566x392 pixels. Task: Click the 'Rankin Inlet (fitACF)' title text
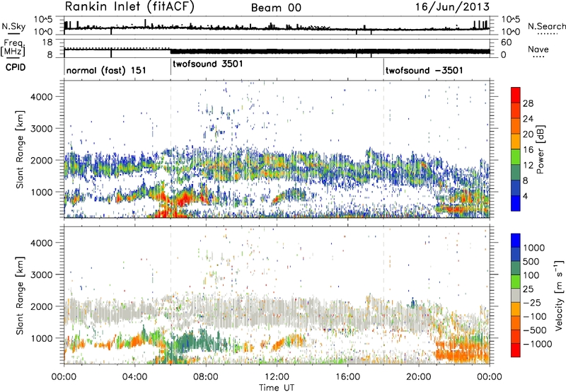[129, 6]
